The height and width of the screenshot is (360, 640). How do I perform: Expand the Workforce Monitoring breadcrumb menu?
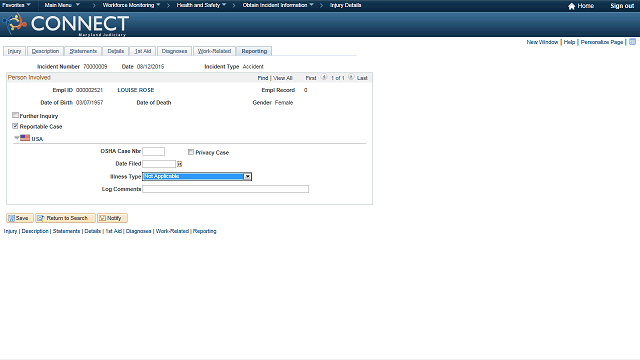[x=131, y=5]
